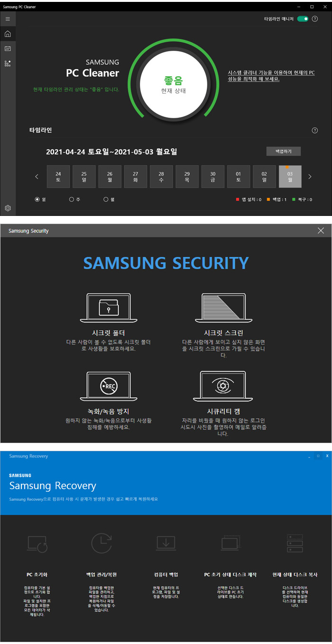The width and height of the screenshot is (332, 644).
Task: Select the 25 일 date tile
Action: 84,177
